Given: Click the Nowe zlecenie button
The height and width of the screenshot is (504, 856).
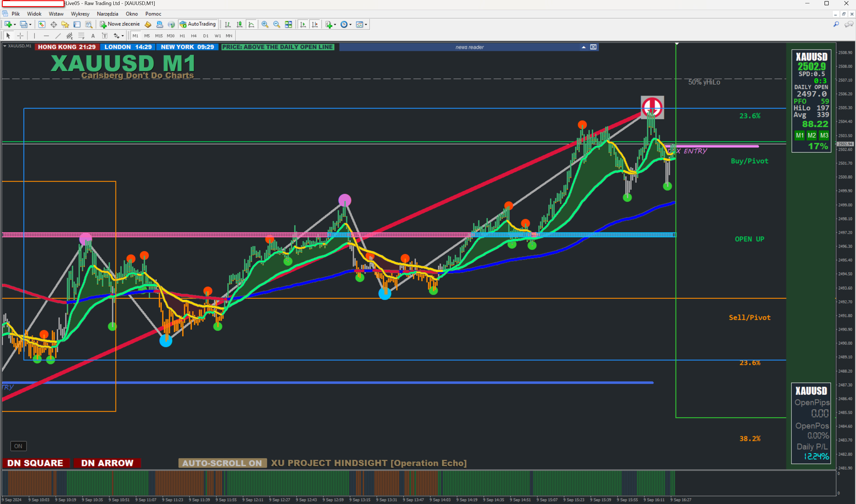Looking at the screenshot, I should tap(120, 24).
